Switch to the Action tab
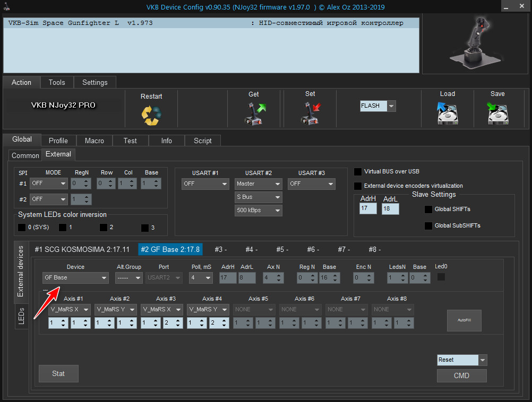The height and width of the screenshot is (402, 532). point(21,82)
